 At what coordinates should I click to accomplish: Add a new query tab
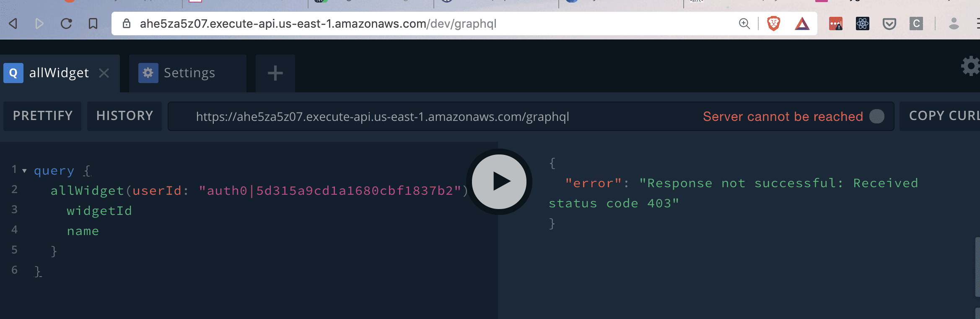(275, 73)
